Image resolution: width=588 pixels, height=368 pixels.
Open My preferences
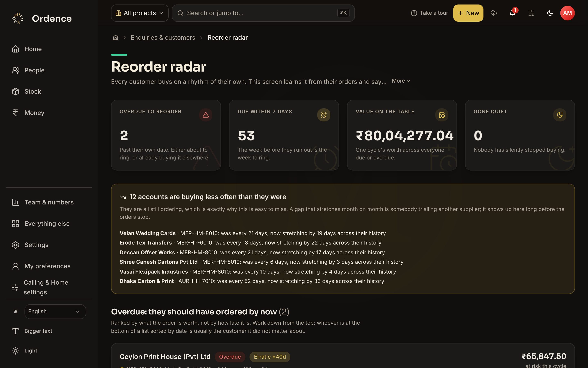pos(49,266)
